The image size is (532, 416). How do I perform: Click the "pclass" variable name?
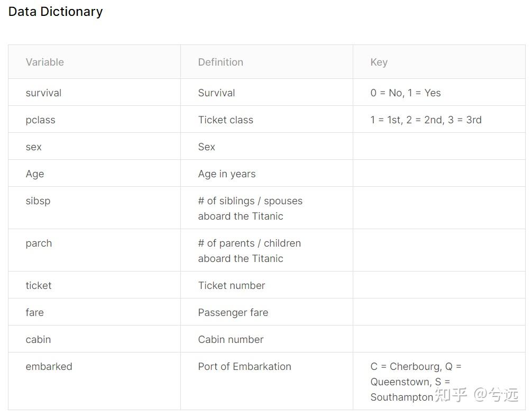coord(40,120)
